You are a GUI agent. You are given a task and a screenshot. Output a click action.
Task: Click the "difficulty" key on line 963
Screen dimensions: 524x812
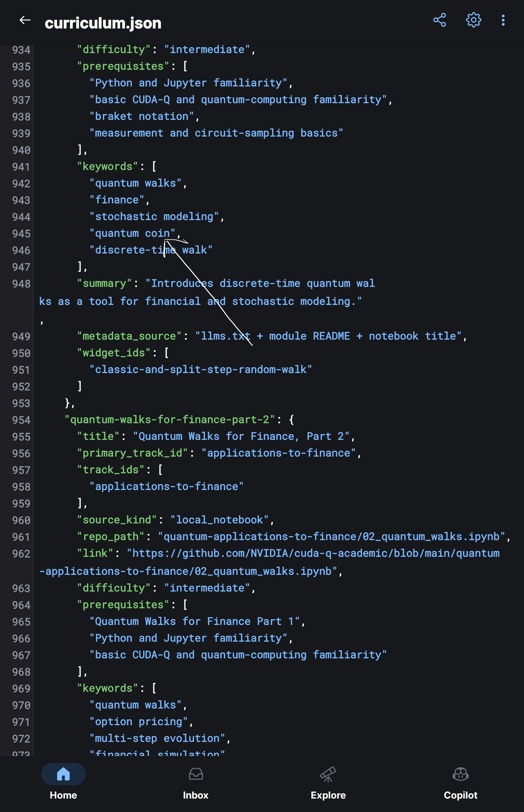point(114,588)
